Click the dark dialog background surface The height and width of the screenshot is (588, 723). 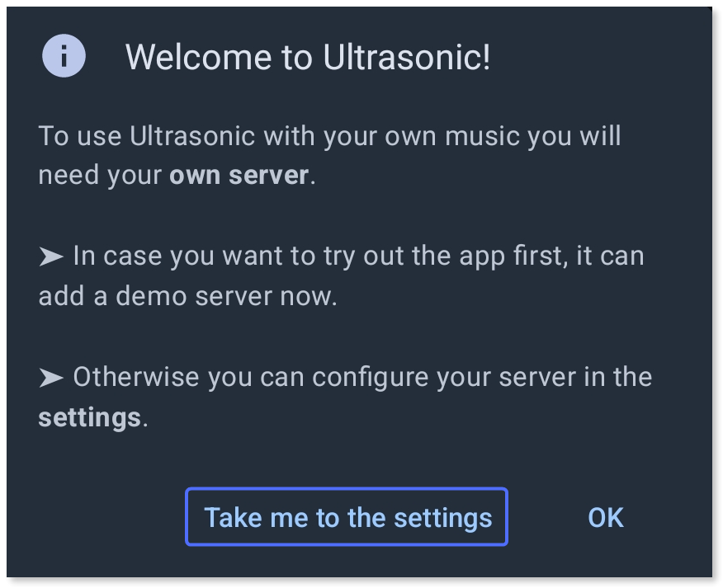click(361, 454)
